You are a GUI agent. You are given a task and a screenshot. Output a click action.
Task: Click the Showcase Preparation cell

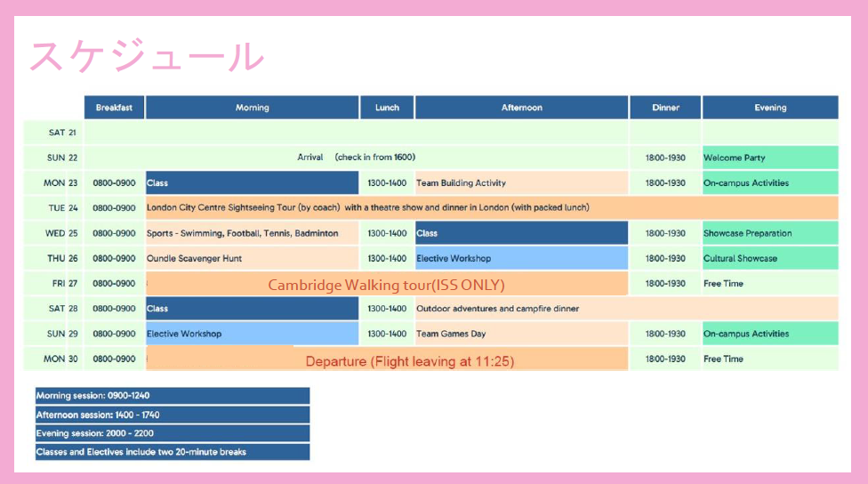[770, 233]
